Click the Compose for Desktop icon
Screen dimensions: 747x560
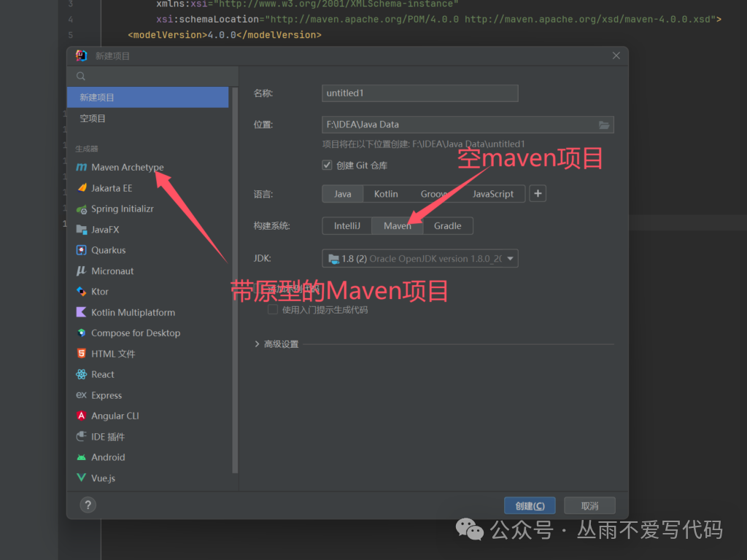coord(82,332)
